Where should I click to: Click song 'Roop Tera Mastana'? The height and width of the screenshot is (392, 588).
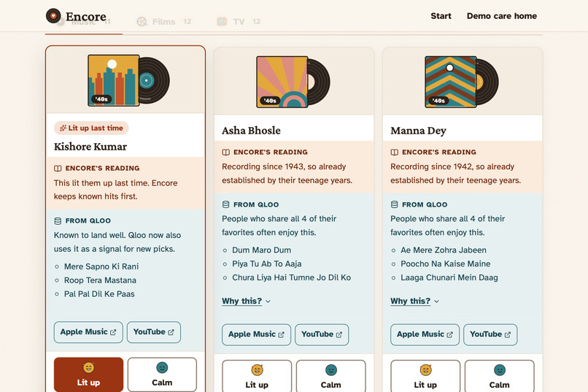(x=100, y=280)
